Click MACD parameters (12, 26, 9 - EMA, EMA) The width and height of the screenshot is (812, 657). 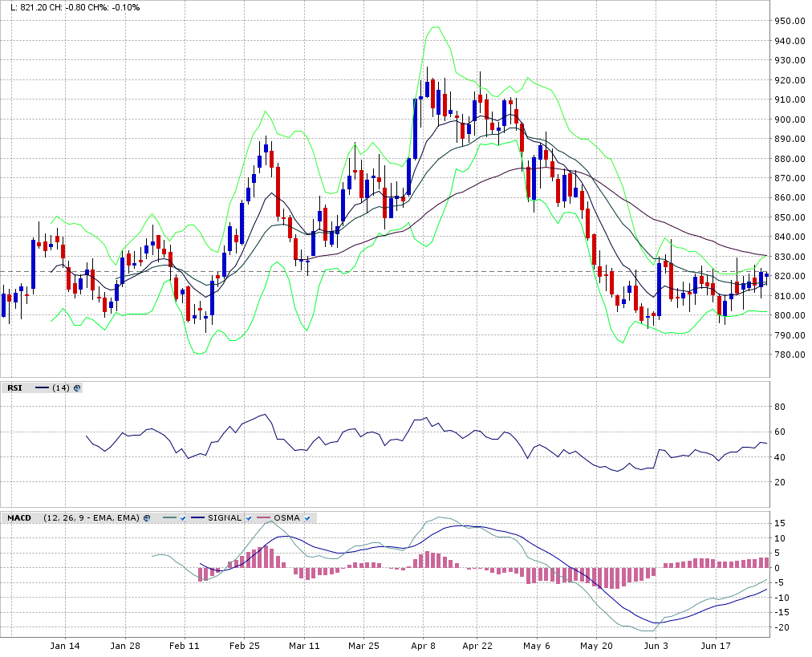point(91,518)
